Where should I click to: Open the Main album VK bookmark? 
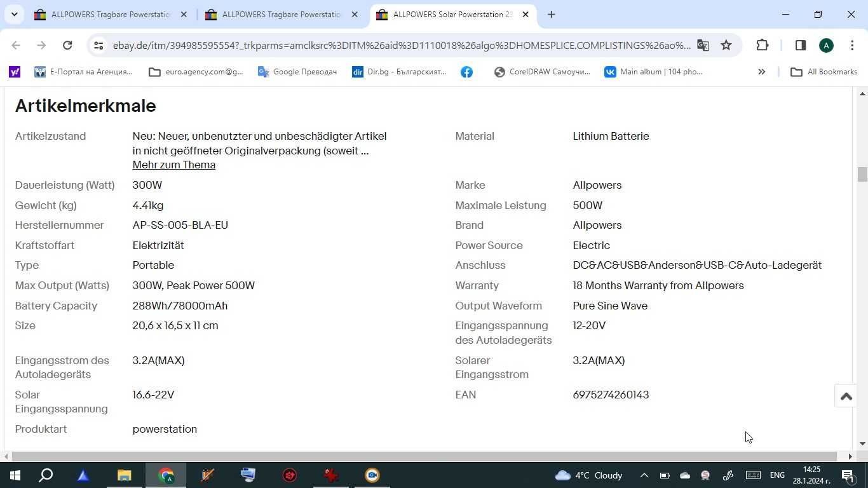pyautogui.click(x=653, y=72)
